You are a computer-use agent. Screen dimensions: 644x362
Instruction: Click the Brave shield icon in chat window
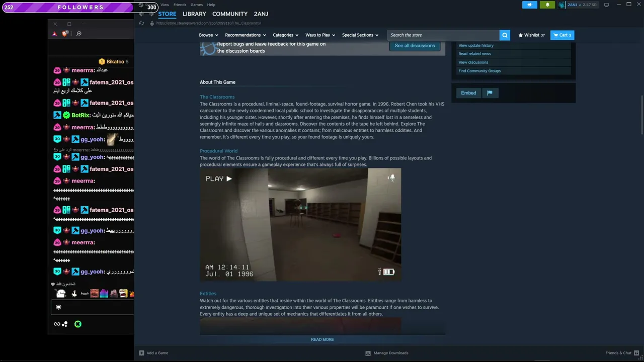65,34
